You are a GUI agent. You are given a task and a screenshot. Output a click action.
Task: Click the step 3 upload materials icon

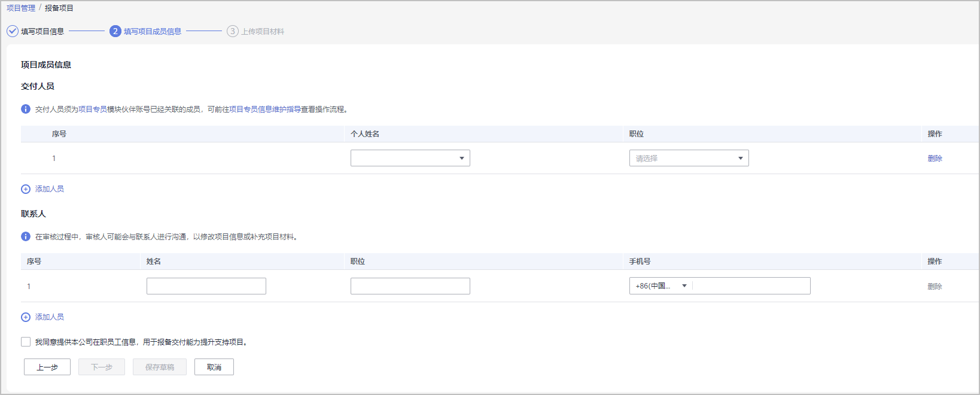pyautogui.click(x=233, y=31)
